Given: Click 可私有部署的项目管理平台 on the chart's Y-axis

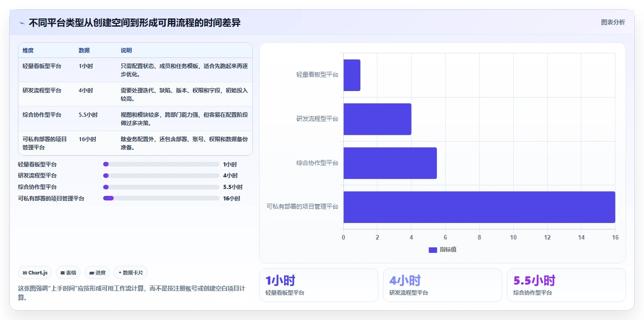Looking at the screenshot, I should (x=302, y=207).
